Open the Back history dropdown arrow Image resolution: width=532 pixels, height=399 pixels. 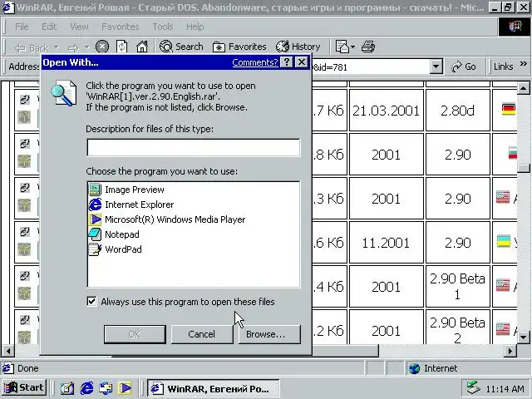[x=57, y=47]
